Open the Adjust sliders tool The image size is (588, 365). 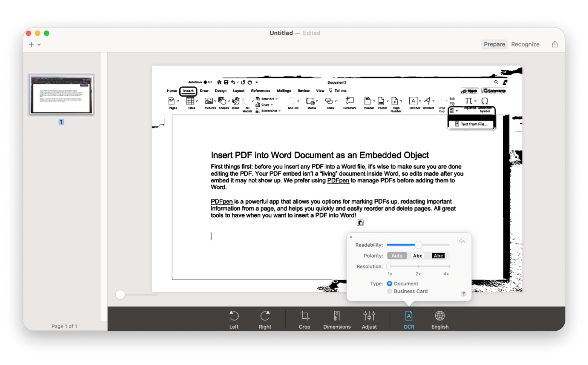pyautogui.click(x=369, y=316)
